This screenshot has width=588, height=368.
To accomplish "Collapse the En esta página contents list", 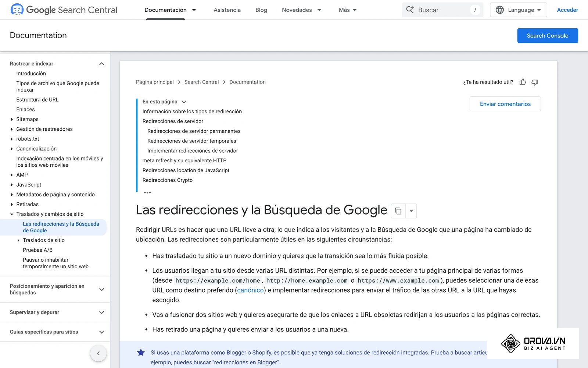I will point(184,102).
